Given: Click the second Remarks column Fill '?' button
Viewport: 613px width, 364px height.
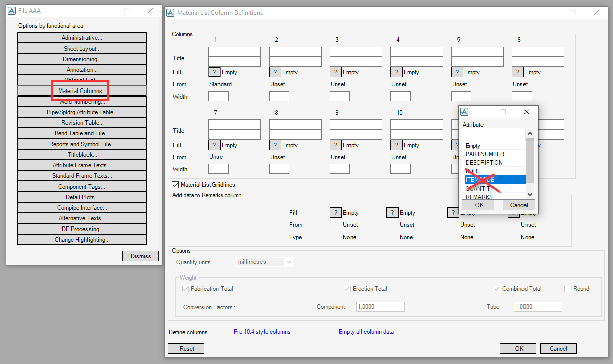Looking at the screenshot, I should point(392,213).
